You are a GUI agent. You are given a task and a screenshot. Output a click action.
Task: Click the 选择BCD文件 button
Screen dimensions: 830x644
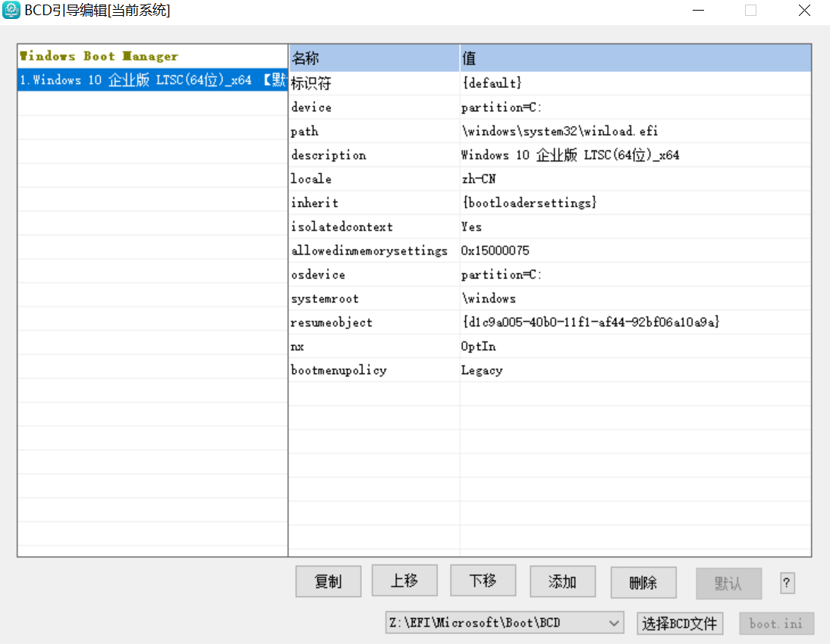pyautogui.click(x=680, y=624)
